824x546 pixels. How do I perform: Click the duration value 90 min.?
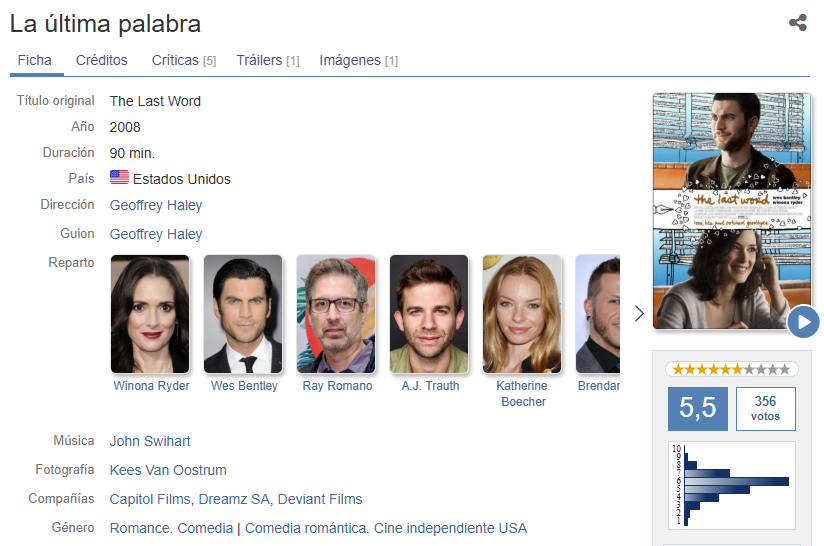point(132,153)
